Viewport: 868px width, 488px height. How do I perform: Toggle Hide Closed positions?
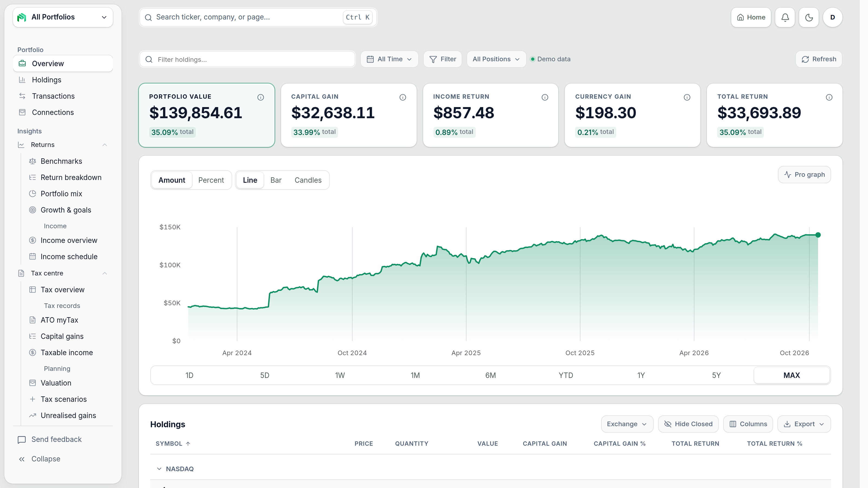(x=694, y=428)
